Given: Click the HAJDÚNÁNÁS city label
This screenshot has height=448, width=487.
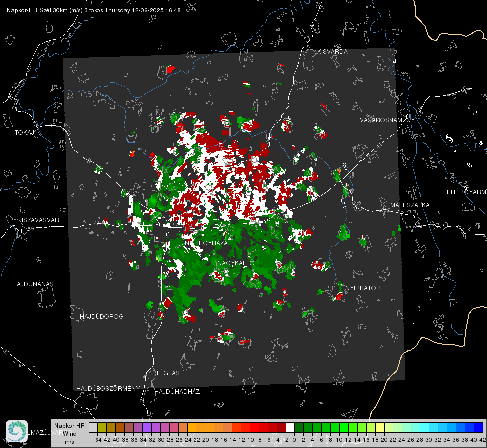Looking at the screenshot, I should click(x=33, y=284).
